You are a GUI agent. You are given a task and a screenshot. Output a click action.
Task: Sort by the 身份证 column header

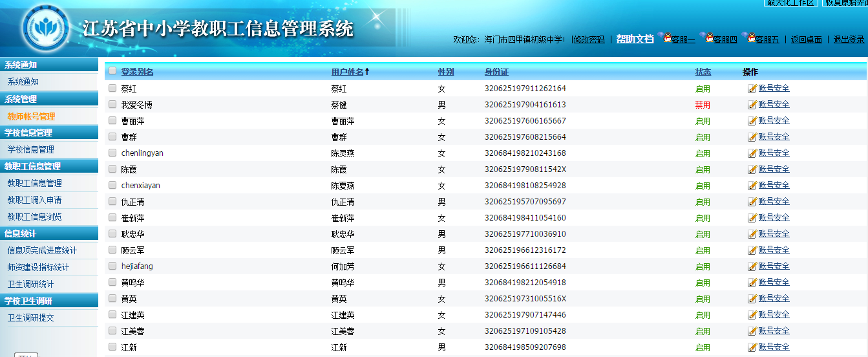tap(496, 72)
